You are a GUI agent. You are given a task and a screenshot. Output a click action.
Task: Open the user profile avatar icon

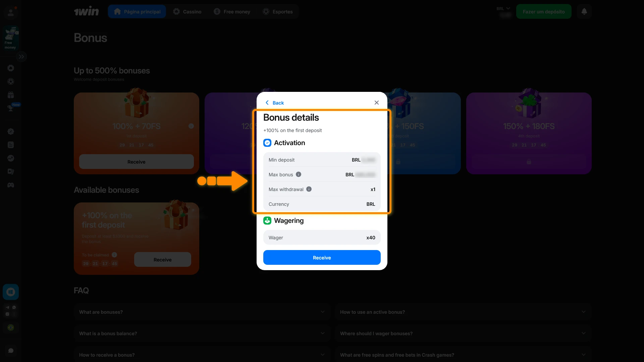[11, 12]
